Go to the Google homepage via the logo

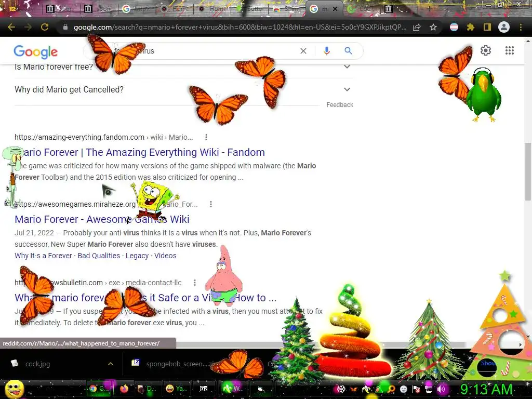click(x=36, y=51)
